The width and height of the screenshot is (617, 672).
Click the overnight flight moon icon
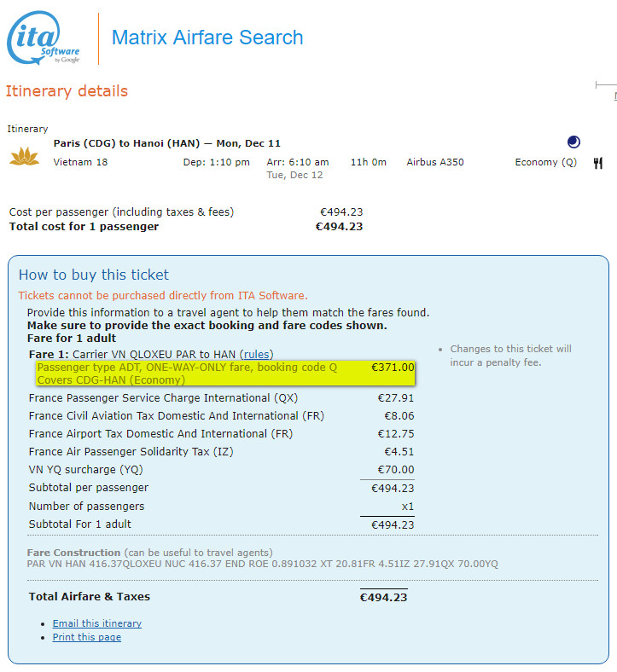(573, 142)
